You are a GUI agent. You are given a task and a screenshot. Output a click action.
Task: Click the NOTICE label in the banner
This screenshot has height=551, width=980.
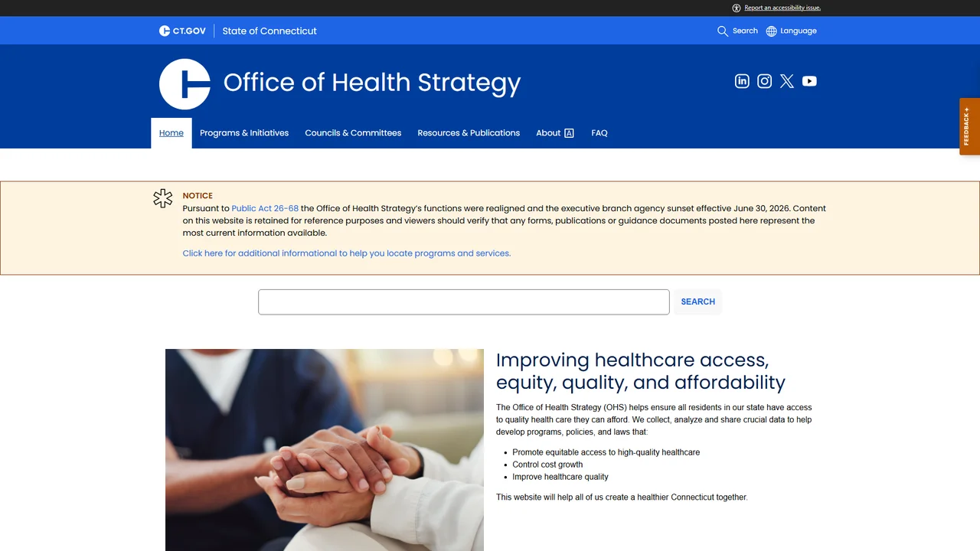(x=198, y=196)
